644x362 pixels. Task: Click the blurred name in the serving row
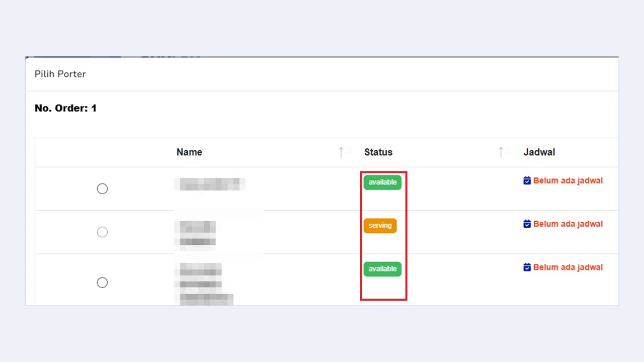click(195, 235)
